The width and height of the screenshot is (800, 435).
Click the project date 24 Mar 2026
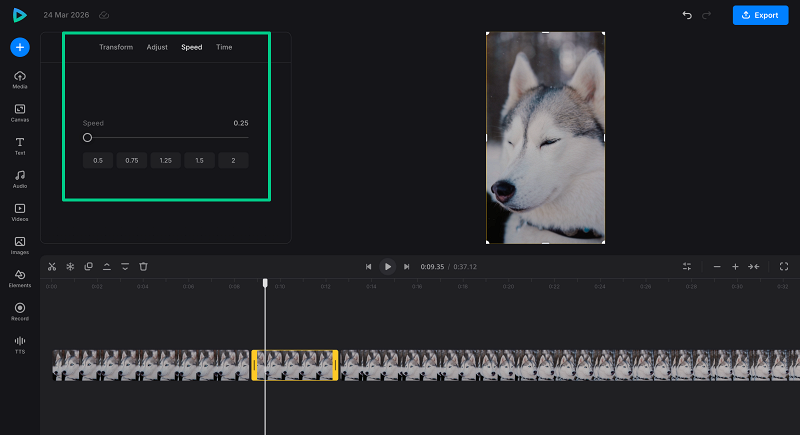tap(66, 15)
